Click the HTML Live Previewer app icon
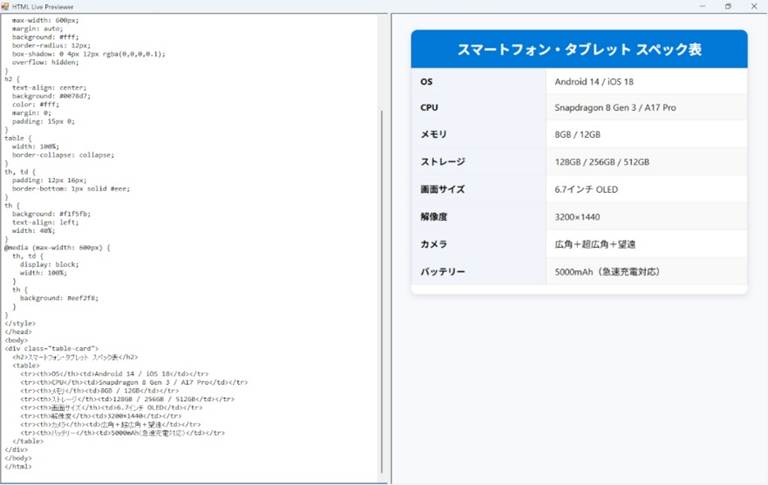 point(8,6)
